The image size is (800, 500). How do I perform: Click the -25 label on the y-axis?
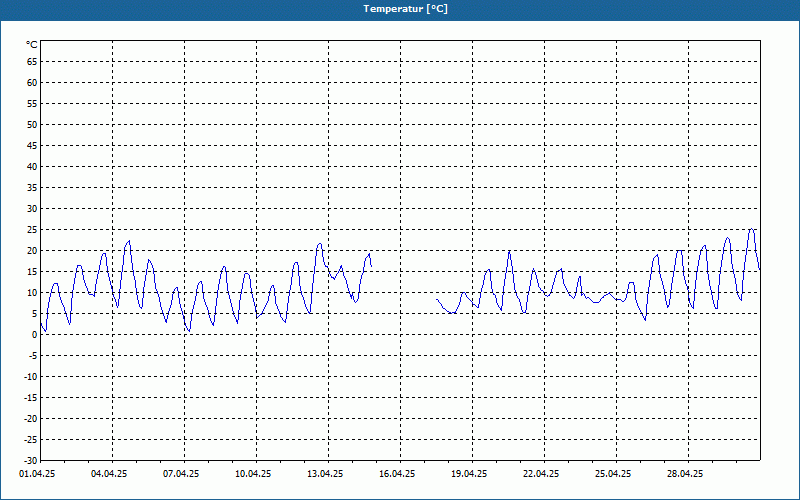31,440
